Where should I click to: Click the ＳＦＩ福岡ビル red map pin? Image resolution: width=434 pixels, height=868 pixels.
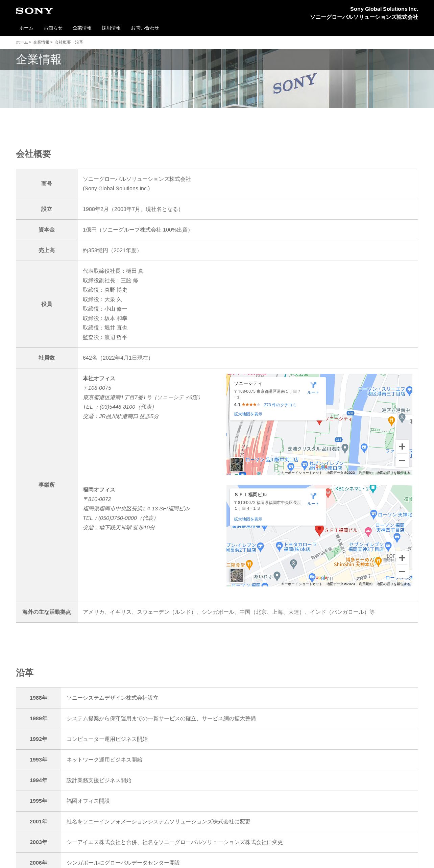tap(319, 530)
